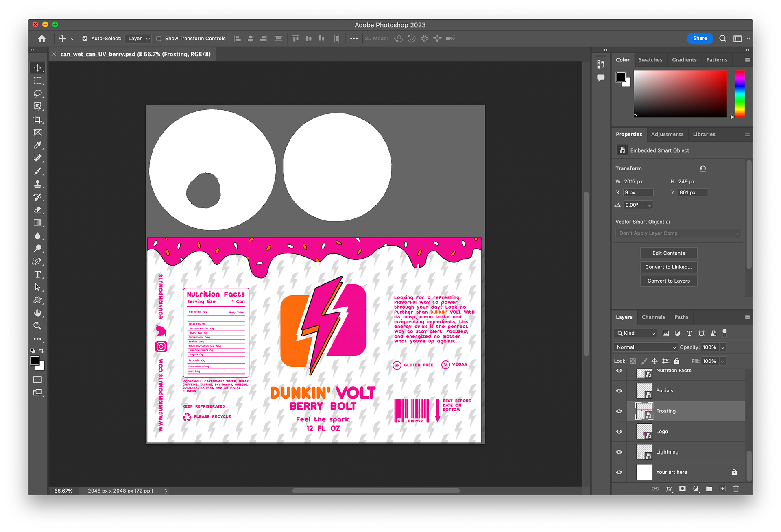
Task: Select the Move tool
Action: 37,68
